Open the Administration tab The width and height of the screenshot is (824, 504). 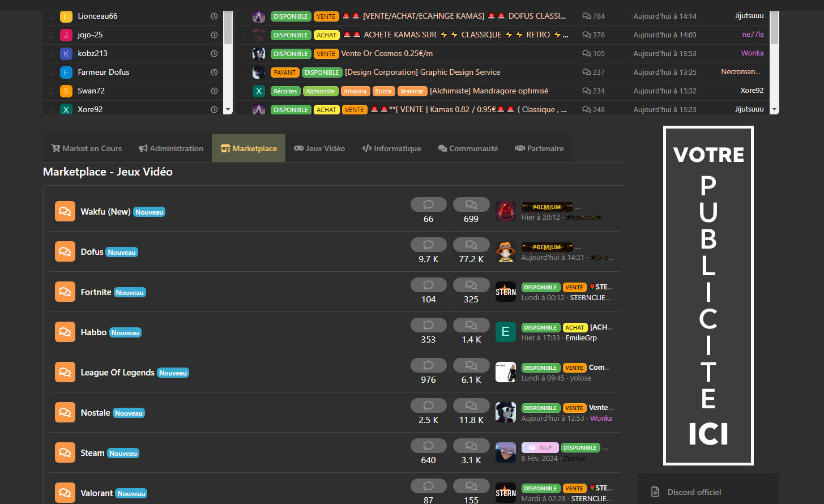[170, 148]
